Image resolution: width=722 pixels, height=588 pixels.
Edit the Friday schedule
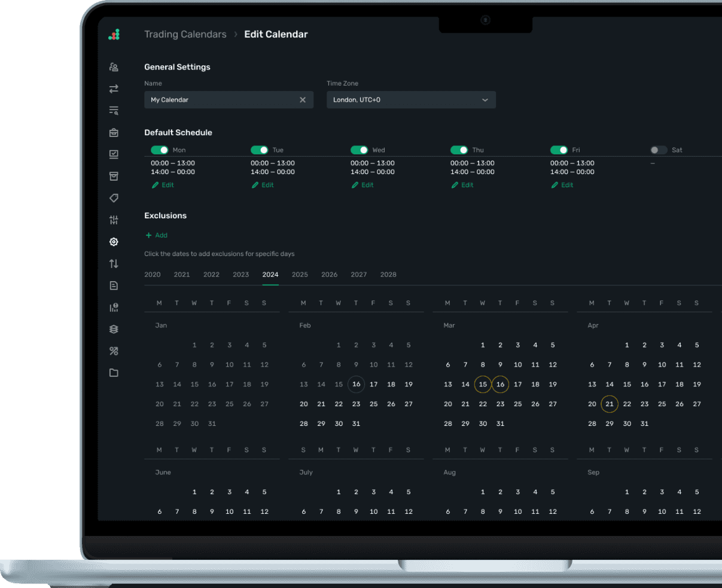point(562,185)
